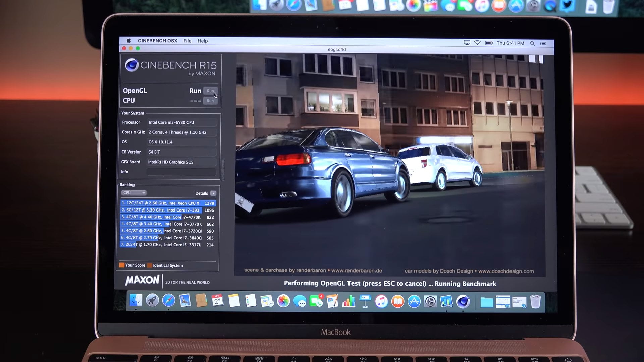
Task: Open the Calendar app showing April 21
Action: 217,301
